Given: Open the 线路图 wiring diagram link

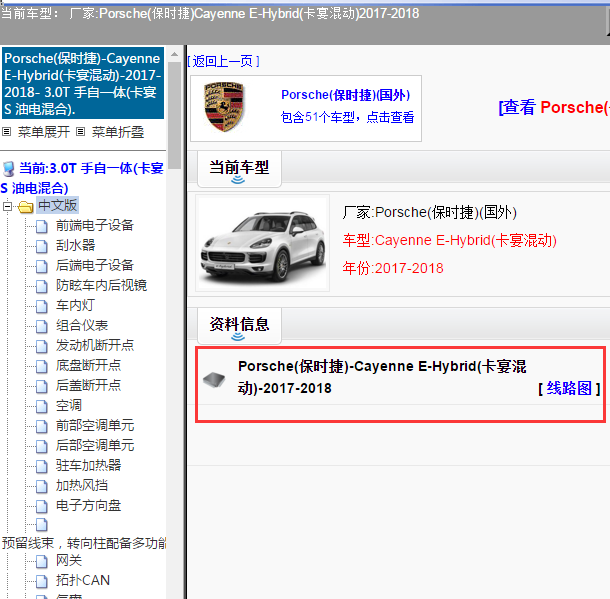Looking at the screenshot, I should [x=569, y=389].
